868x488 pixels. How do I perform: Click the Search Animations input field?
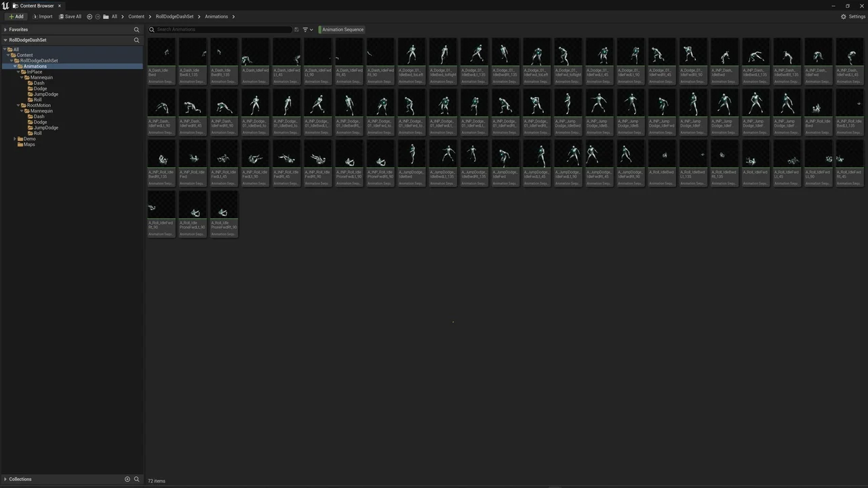click(224, 30)
